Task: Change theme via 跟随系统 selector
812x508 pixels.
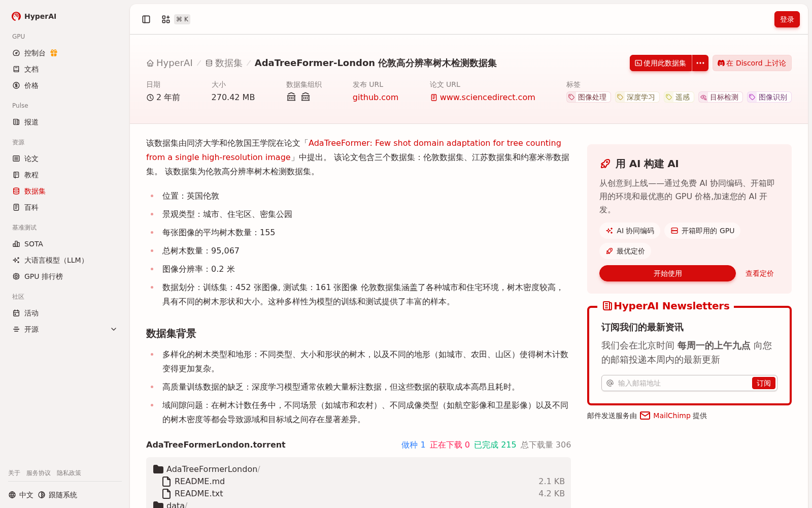Action: 57,495
